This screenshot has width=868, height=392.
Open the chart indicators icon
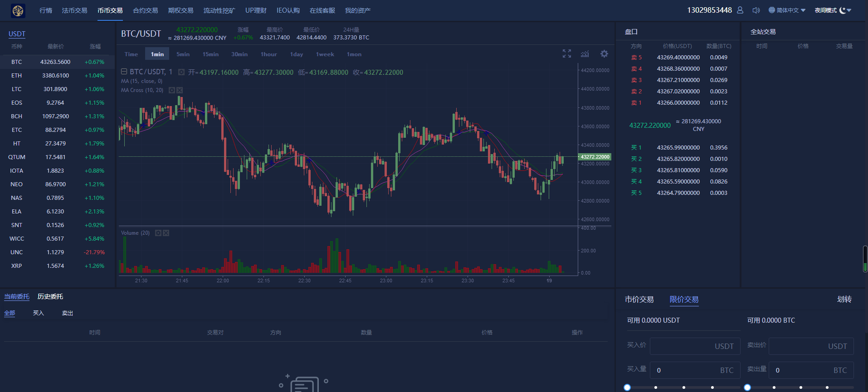click(x=585, y=54)
